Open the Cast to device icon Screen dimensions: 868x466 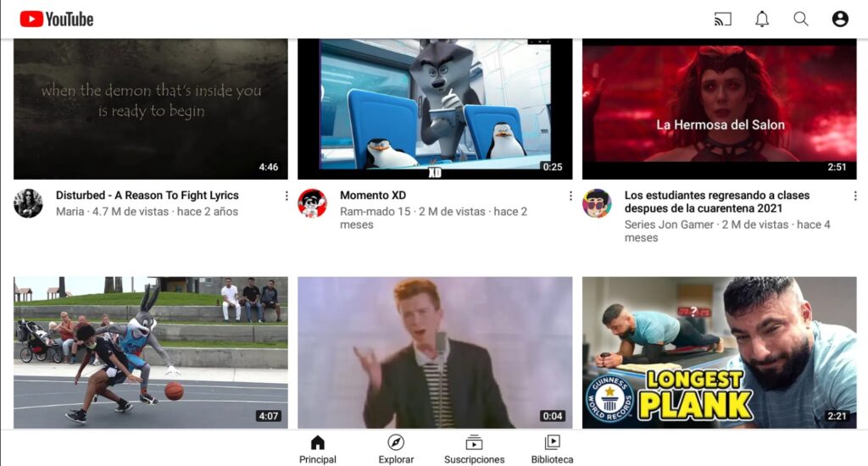722,19
